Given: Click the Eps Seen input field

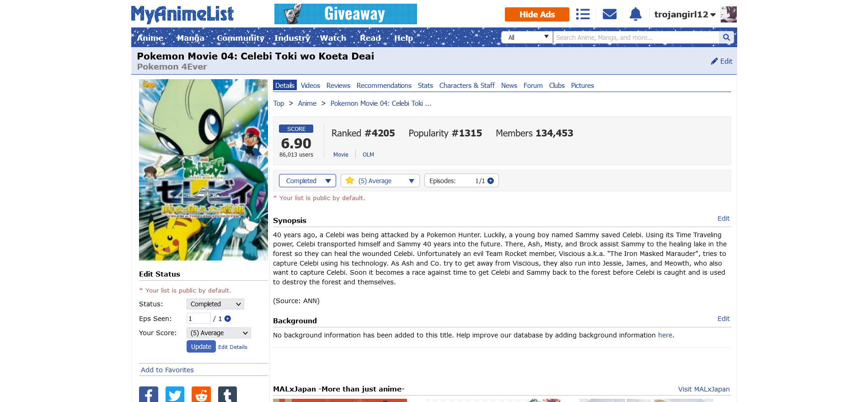Looking at the screenshot, I should point(198,318).
